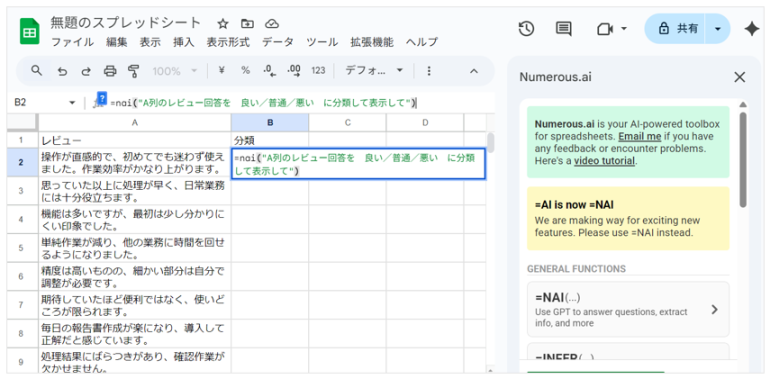The image size is (770, 379).
Task: Open the zoom 100% dropdown
Action: point(174,71)
